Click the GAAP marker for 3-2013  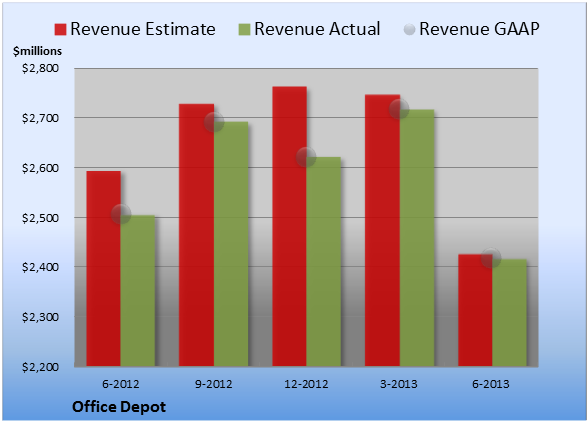[399, 109]
